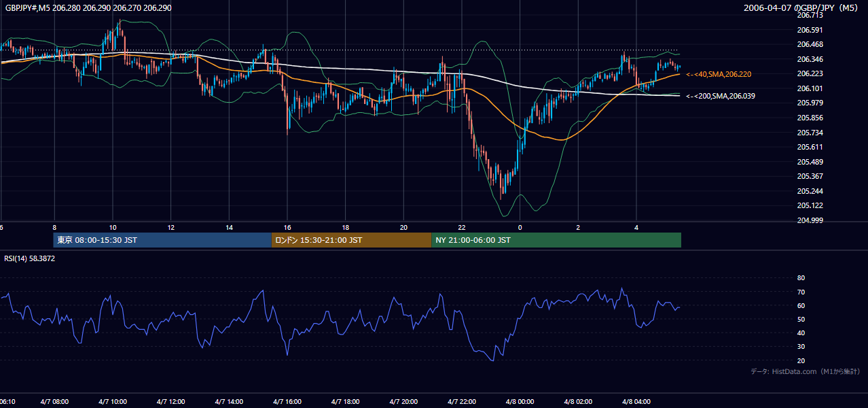The image size is (868, 408).
Task: Click hour tick 22 under the price chart
Action: pyautogui.click(x=462, y=227)
